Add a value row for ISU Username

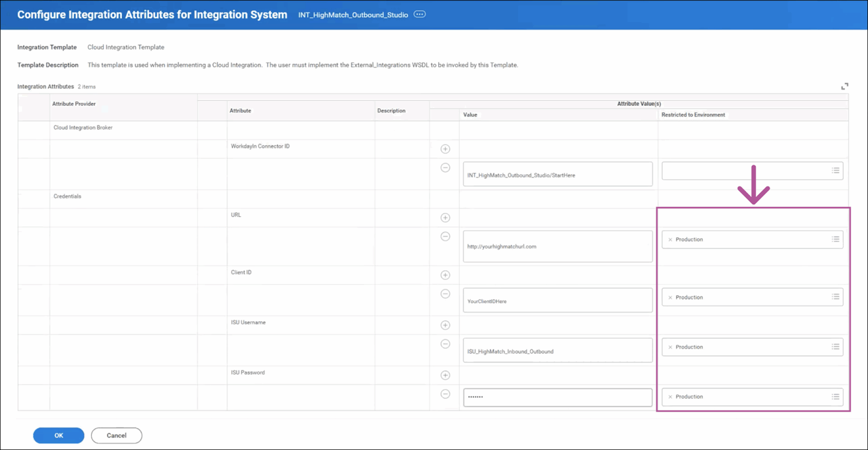click(445, 325)
